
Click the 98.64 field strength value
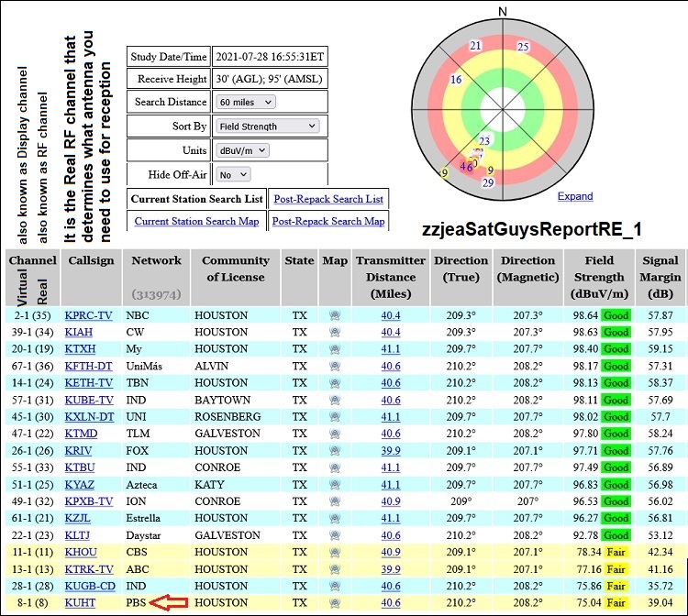[585, 315]
